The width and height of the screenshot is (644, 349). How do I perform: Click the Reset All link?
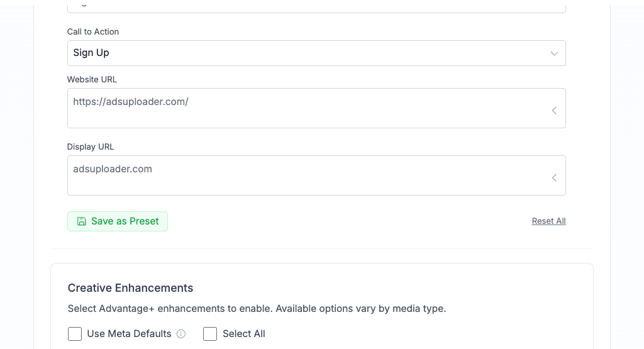coord(548,221)
